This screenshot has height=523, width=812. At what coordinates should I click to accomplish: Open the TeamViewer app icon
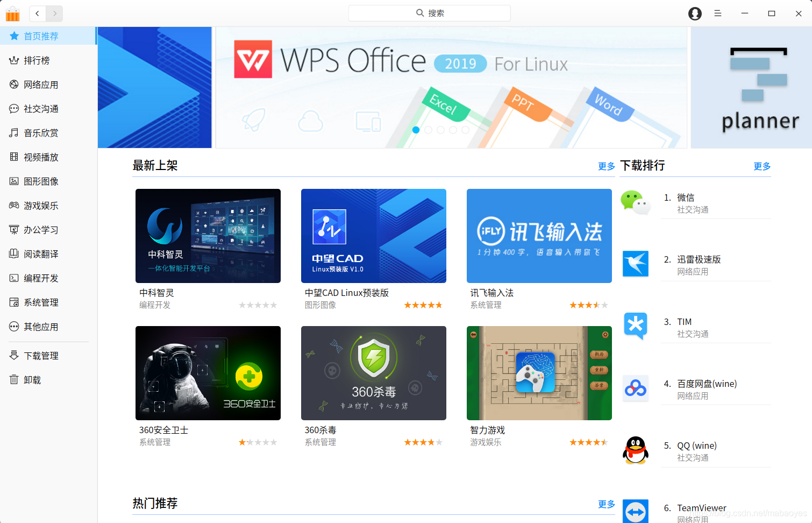636,512
